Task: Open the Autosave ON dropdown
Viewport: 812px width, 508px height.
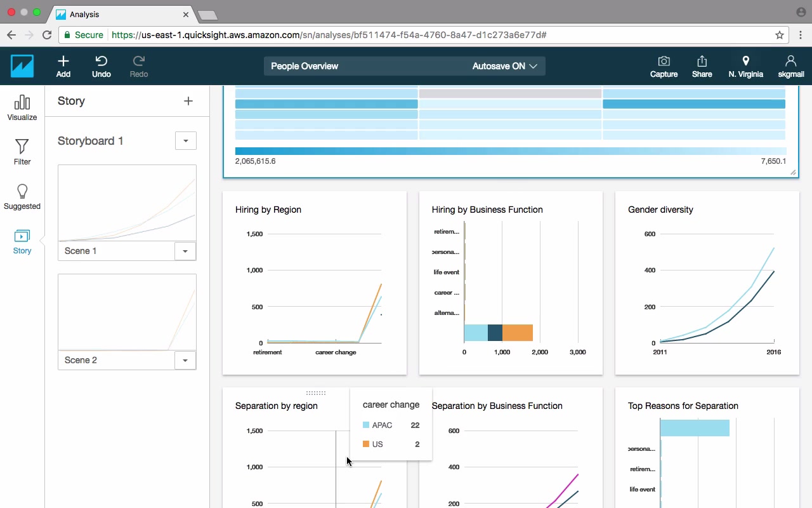Action: (505, 66)
